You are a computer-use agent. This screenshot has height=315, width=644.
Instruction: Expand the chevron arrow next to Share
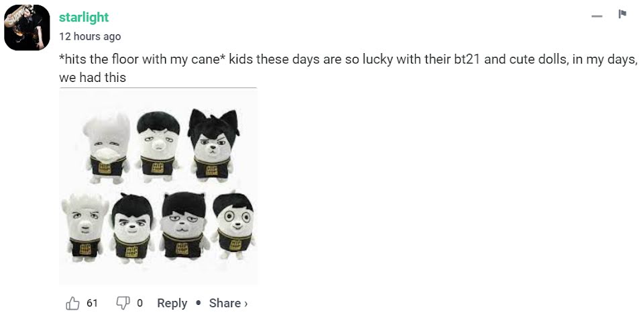pos(246,304)
